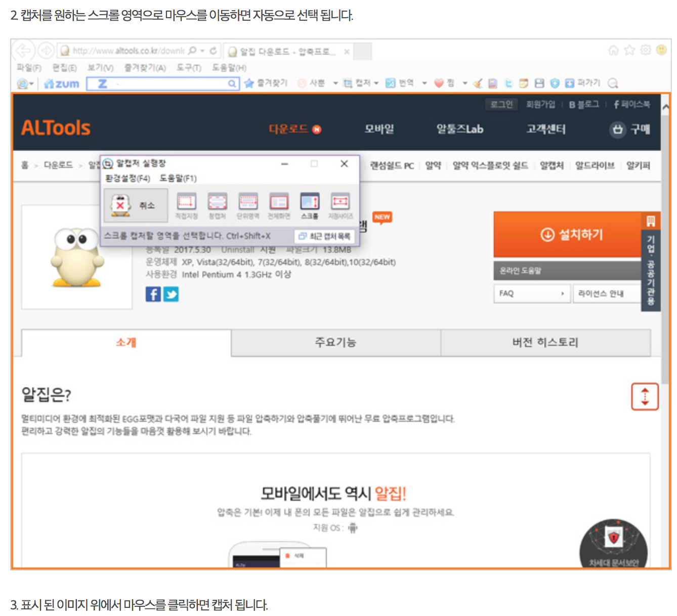Screen dimensions: 677x616
Task: Switch to the 주요기능 tab
Action: tap(335, 342)
